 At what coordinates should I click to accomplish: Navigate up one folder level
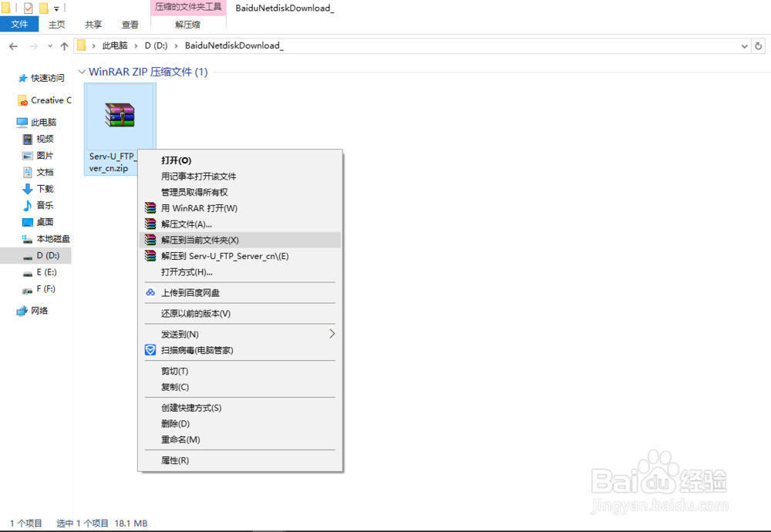click(x=65, y=45)
